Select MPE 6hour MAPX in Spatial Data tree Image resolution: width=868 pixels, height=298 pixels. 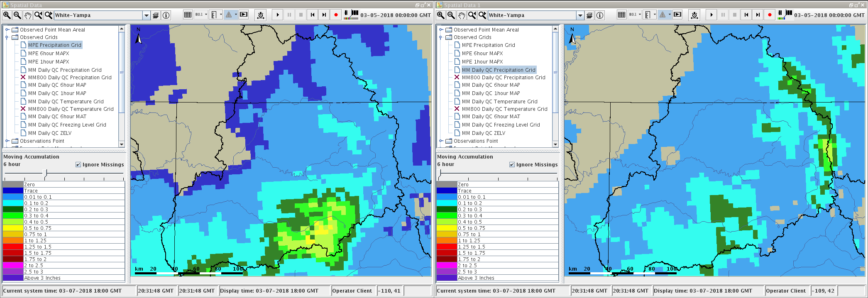click(49, 54)
